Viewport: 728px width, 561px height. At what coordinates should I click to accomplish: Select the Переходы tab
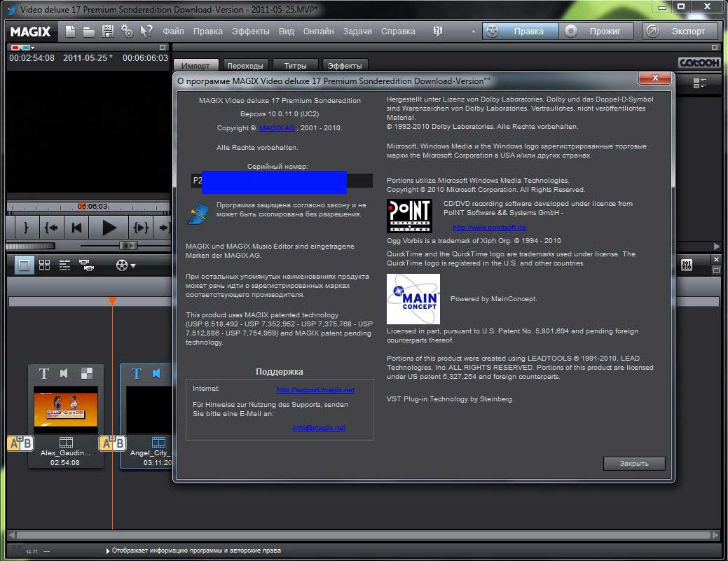click(245, 66)
